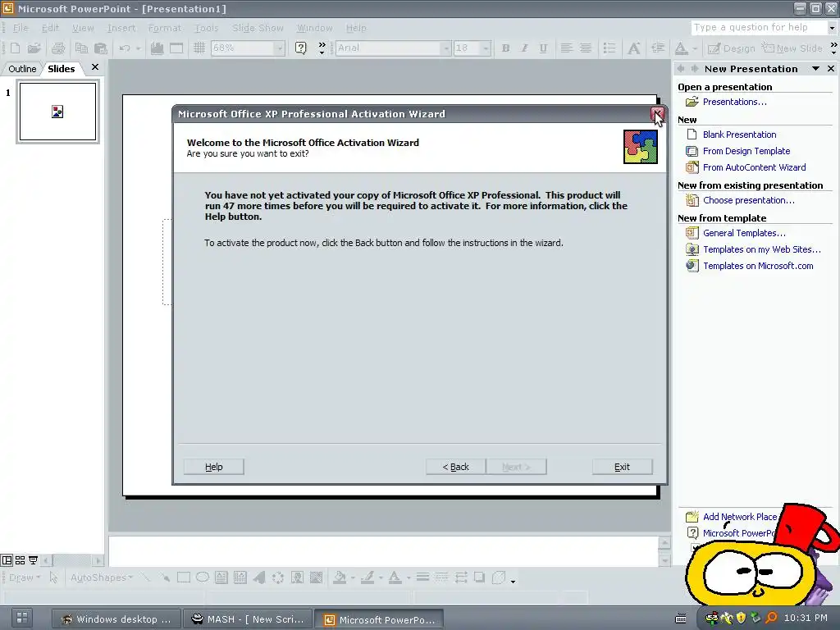Screen dimensions: 840x630
Task: Select the Line tool on Drawing toolbar
Action: click(144, 577)
